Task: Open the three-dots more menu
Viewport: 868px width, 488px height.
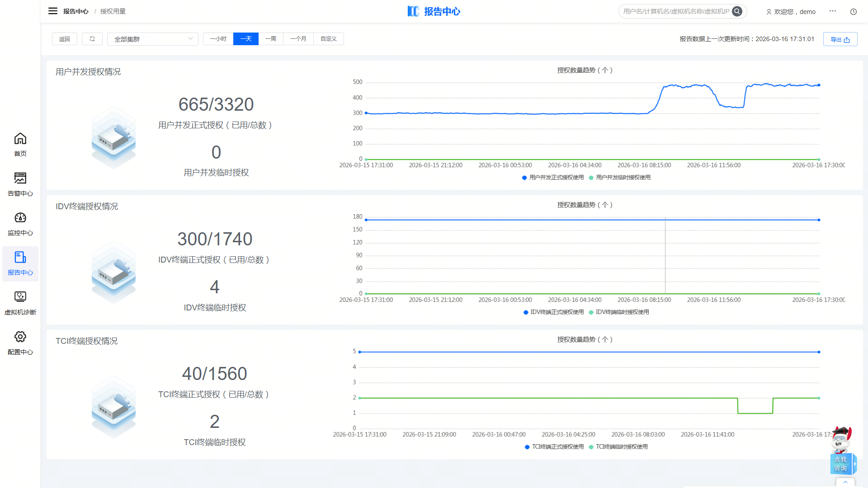Action: click(833, 11)
